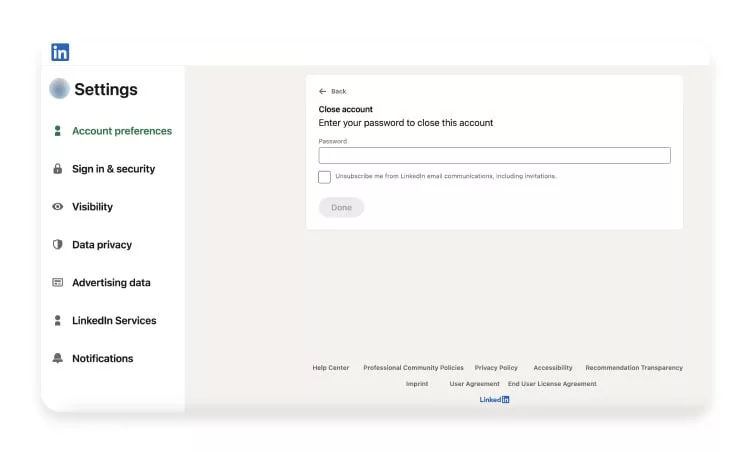The image size is (750, 452).
Task: Open the Privacy Policy footer link
Action: (x=496, y=368)
